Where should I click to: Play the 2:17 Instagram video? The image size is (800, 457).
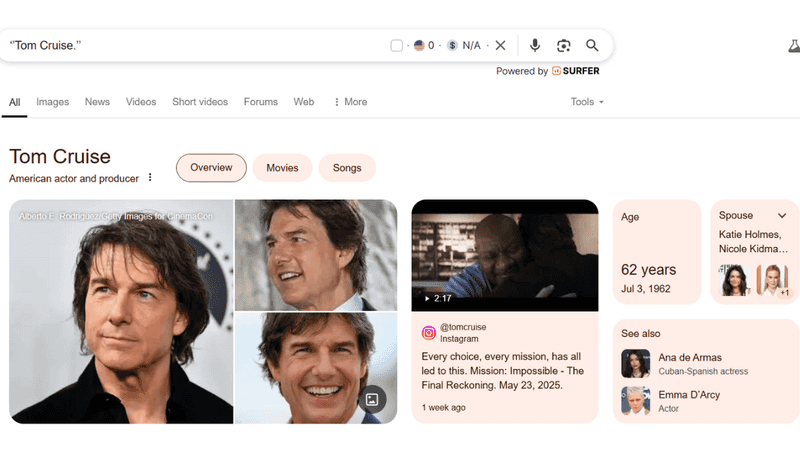pos(505,255)
